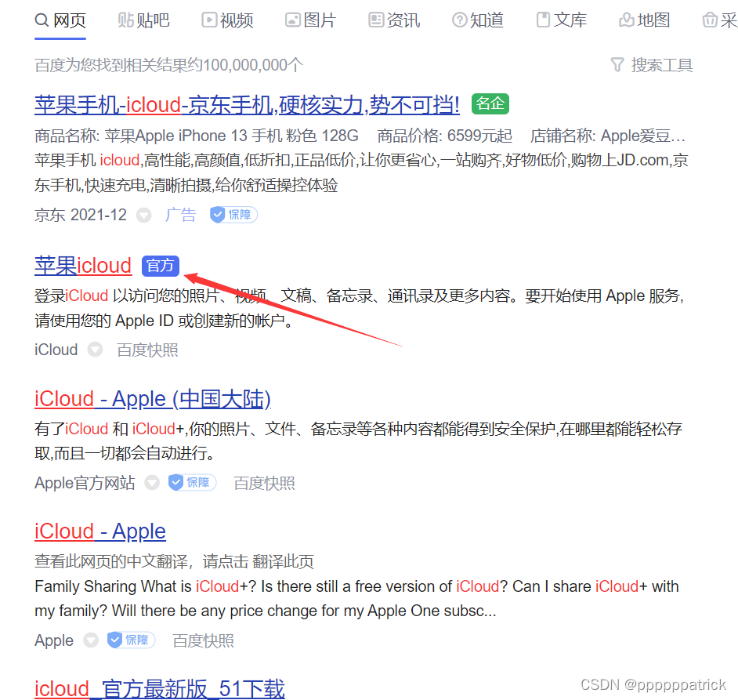Open the iCloud - Apple result title
The image size is (738, 700).
tap(99, 531)
